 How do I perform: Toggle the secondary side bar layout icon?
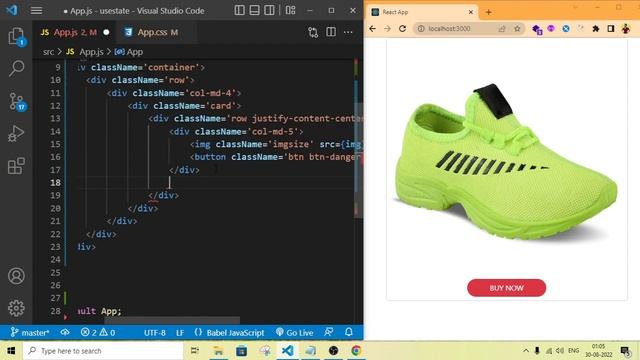[x=269, y=10]
